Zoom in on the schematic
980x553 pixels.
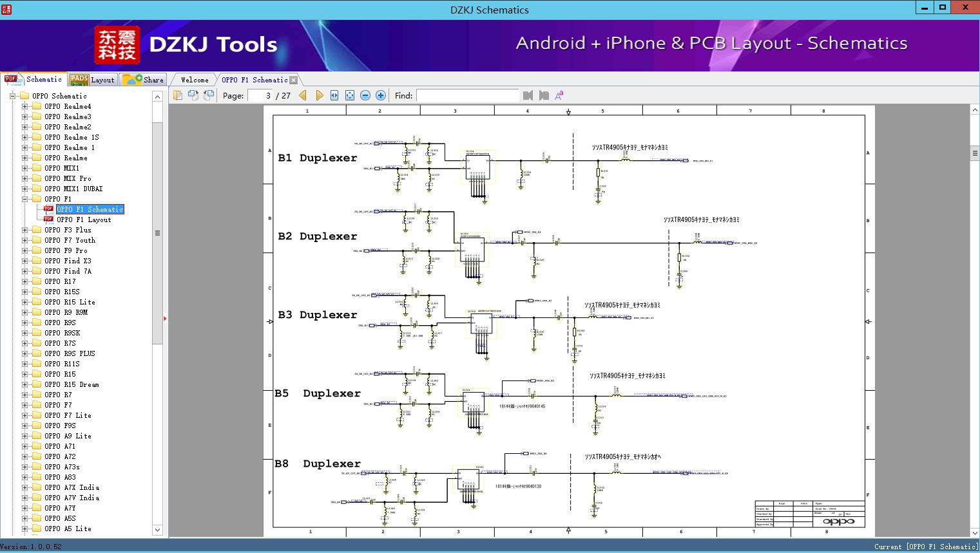tap(381, 95)
